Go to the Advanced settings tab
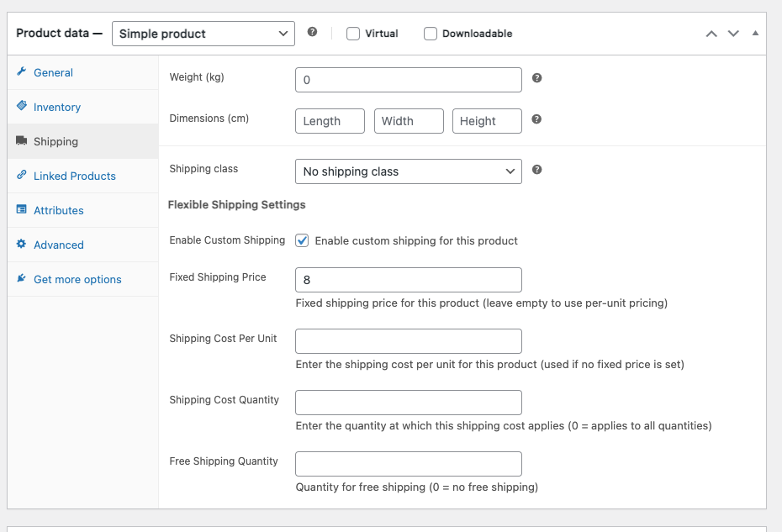This screenshot has width=782, height=532. click(x=58, y=245)
